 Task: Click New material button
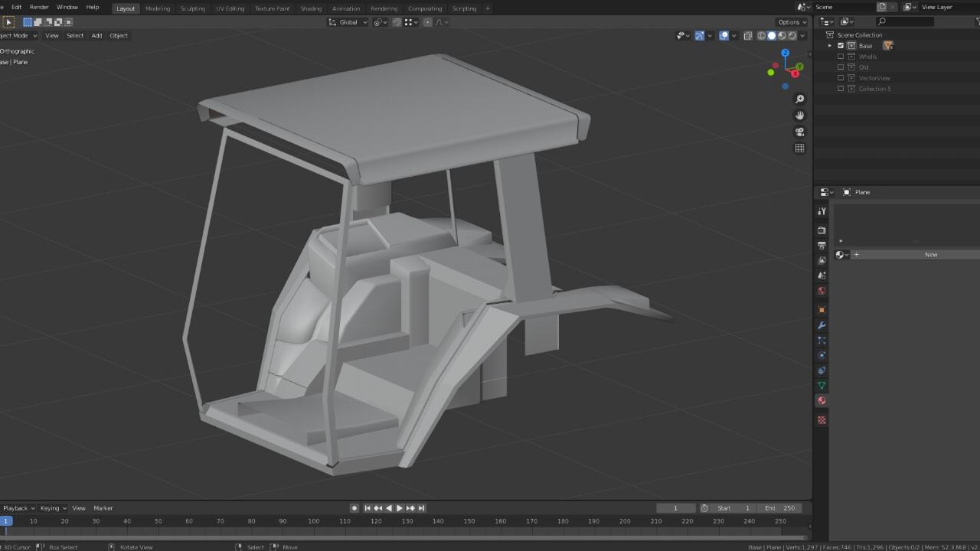[x=931, y=255]
